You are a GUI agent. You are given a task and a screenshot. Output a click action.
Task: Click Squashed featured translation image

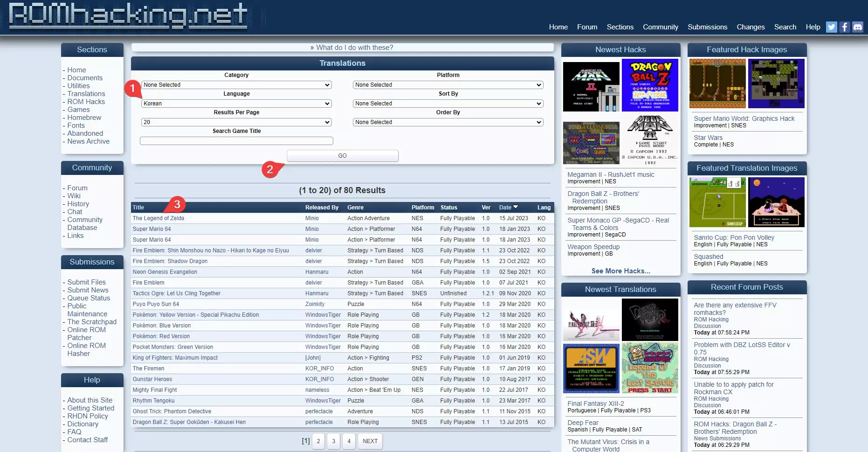click(776, 202)
